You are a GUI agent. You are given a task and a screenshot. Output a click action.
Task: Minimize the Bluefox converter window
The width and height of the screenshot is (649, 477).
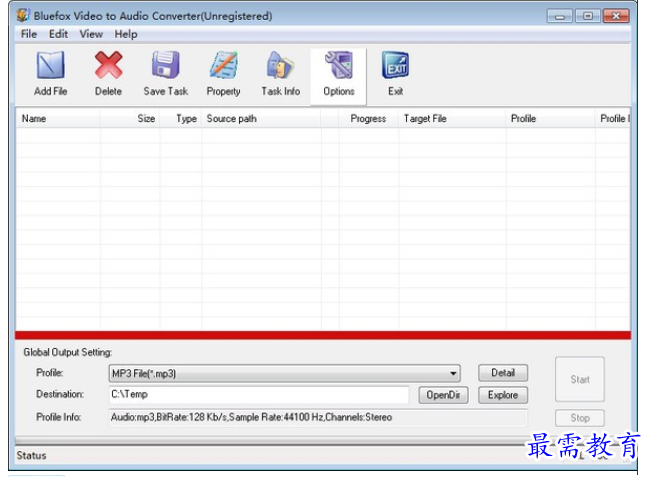pyautogui.click(x=560, y=16)
